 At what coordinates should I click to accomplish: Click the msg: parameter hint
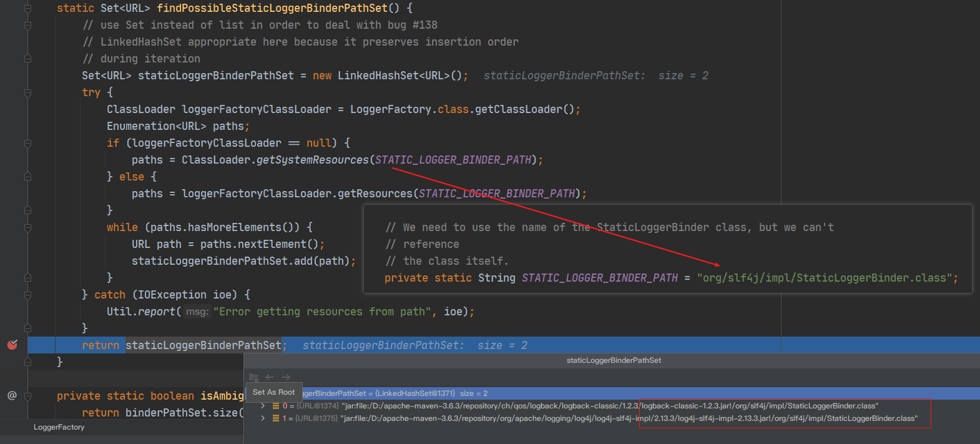pos(197,312)
